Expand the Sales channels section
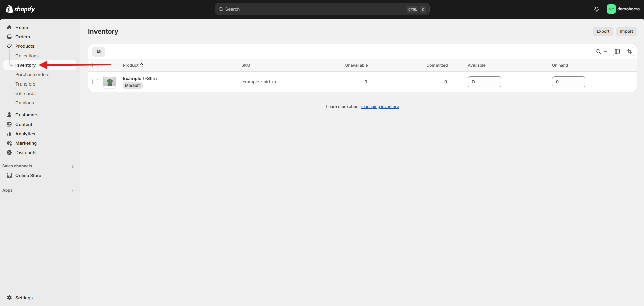Viewport: 644px width, 306px height. tap(72, 166)
